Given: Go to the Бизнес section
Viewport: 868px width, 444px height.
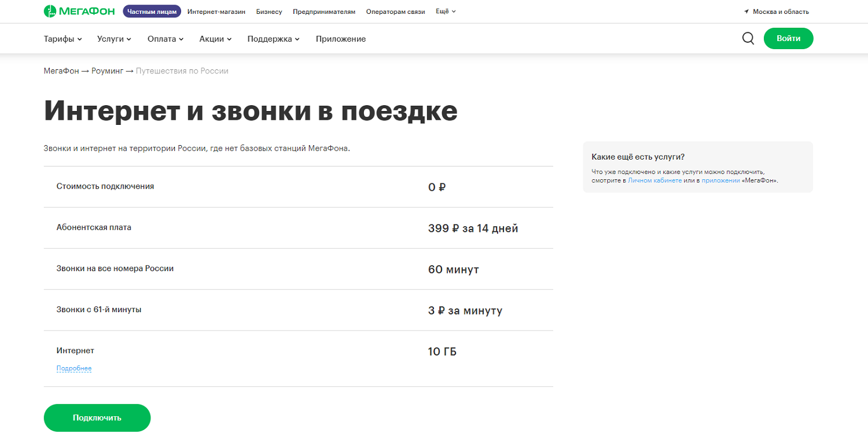Looking at the screenshot, I should (x=269, y=10).
